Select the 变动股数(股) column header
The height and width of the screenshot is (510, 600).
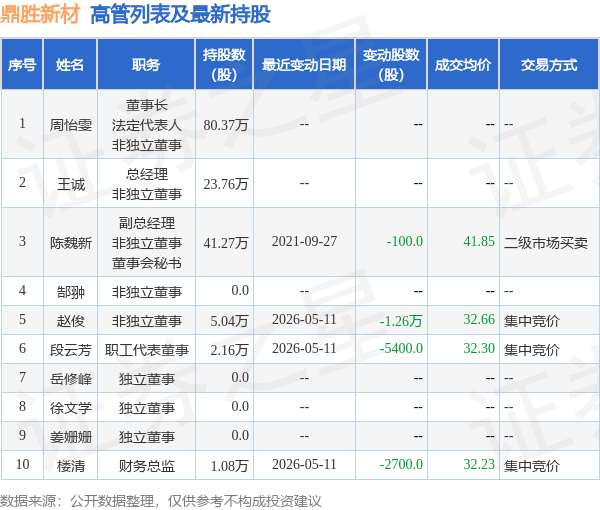coord(391,64)
